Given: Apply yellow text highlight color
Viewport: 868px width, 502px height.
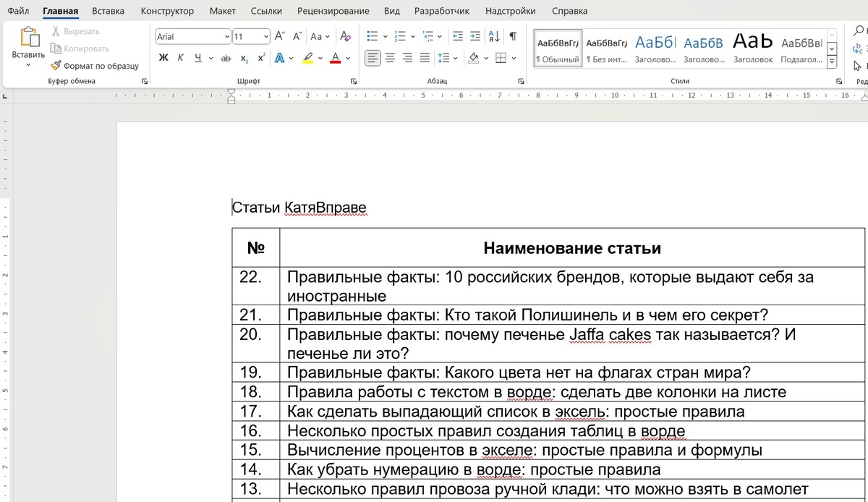Looking at the screenshot, I should (307, 58).
